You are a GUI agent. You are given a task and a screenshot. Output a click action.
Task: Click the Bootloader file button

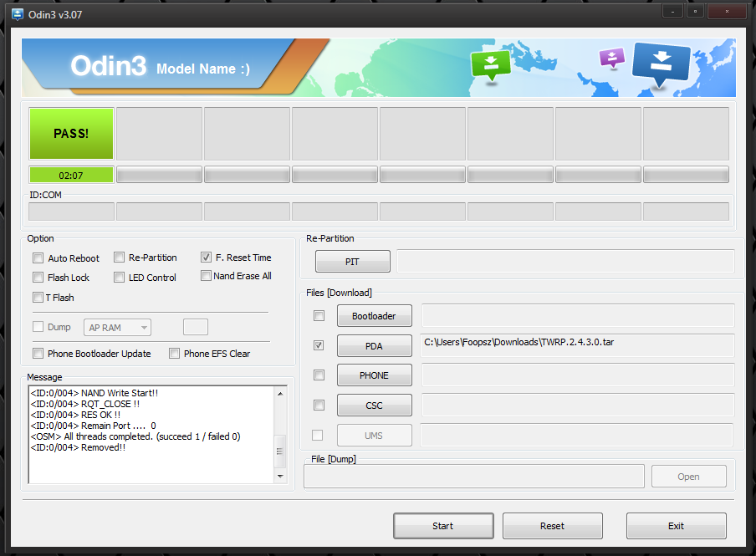point(374,316)
